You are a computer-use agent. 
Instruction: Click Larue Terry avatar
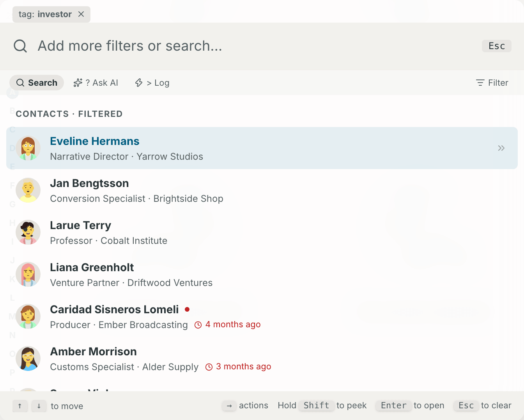click(28, 232)
